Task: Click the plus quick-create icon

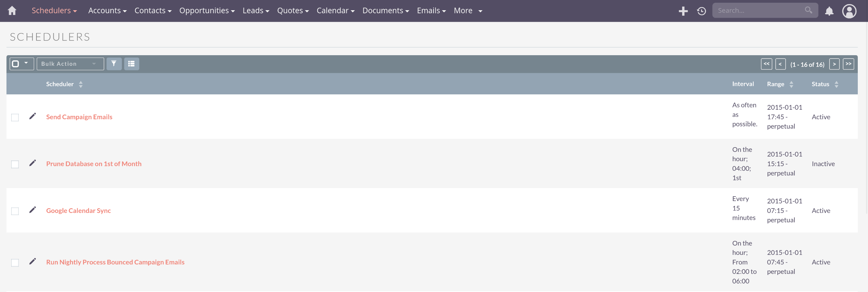Action: point(683,11)
